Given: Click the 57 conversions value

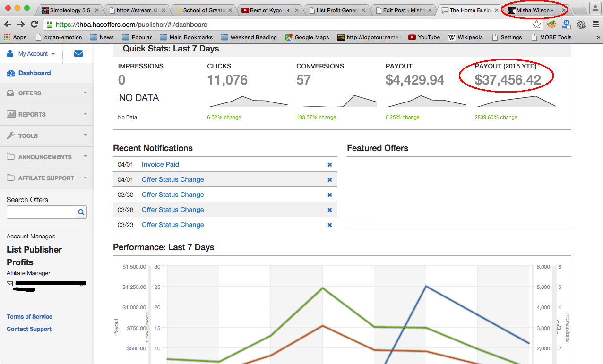Looking at the screenshot, I should [303, 80].
